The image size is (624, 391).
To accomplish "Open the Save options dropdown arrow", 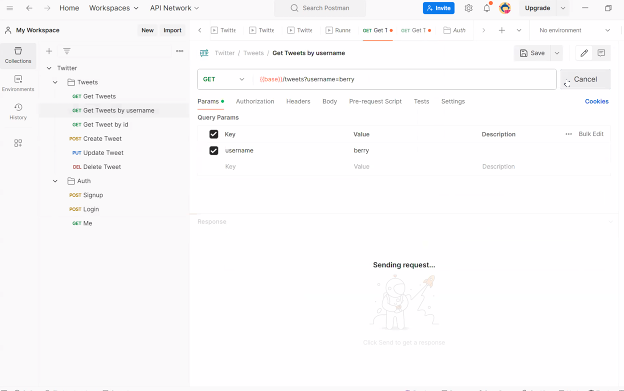I will [557, 53].
